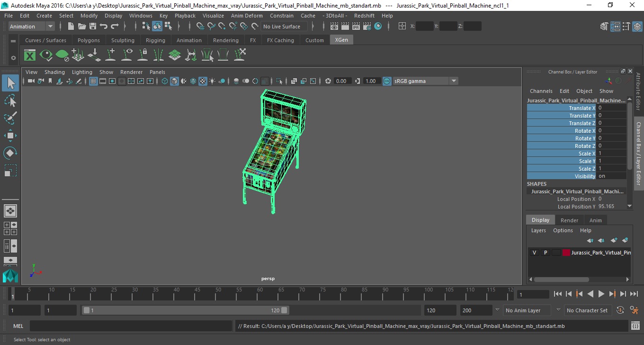Toggle sRGB gamma view transform button

click(387, 81)
